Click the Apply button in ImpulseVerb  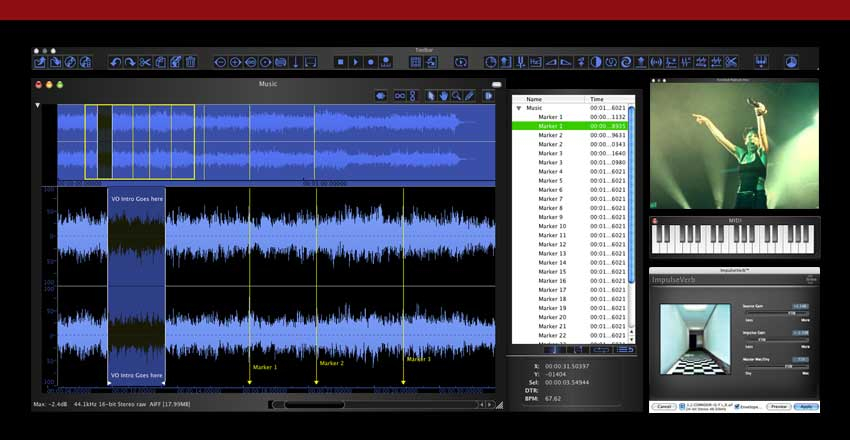(x=806, y=407)
